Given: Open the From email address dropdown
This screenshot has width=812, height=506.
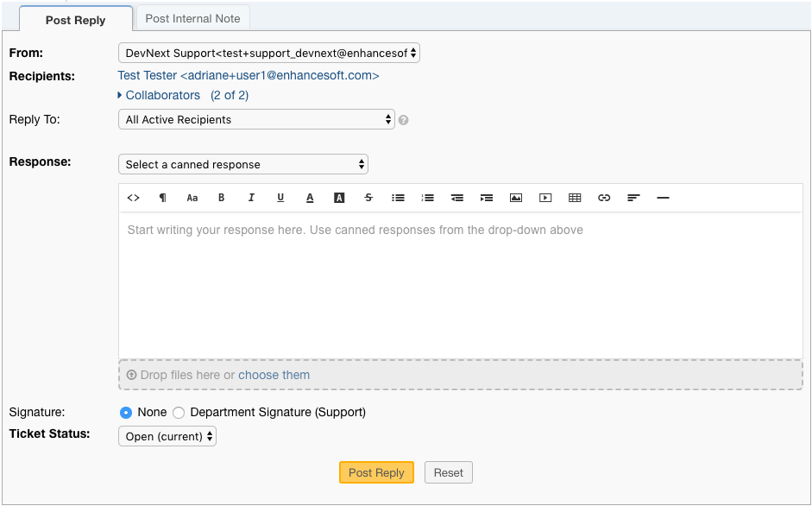Looking at the screenshot, I should pos(268,54).
